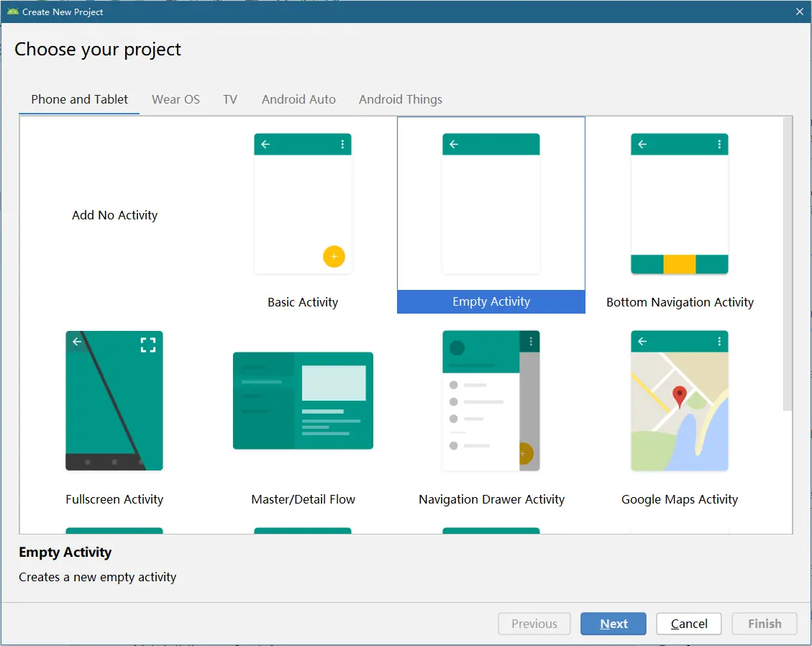The height and width of the screenshot is (646, 812).
Task: Pick the Fullscreen Activity template image
Action: click(x=114, y=401)
